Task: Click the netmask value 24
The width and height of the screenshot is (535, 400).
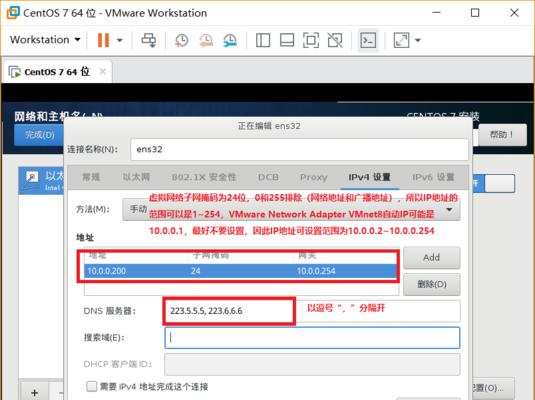Action: [x=196, y=271]
